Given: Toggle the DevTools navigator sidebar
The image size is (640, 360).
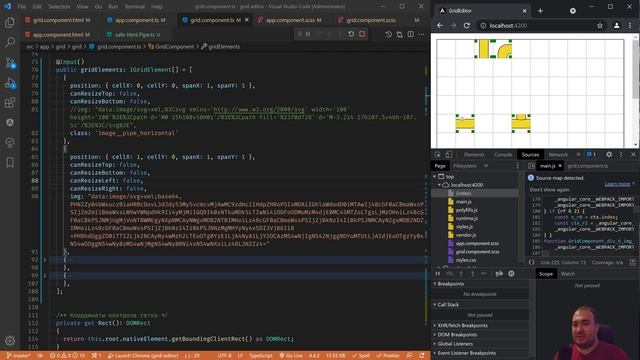Looking at the screenshot, I should [x=531, y=166].
